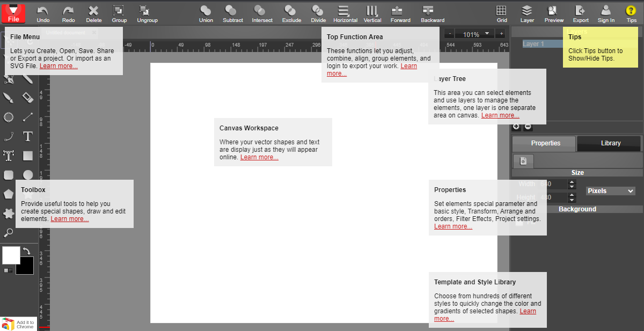This screenshot has width=644, height=331.
Task: Select the Polygon tool
Action: 9,194
